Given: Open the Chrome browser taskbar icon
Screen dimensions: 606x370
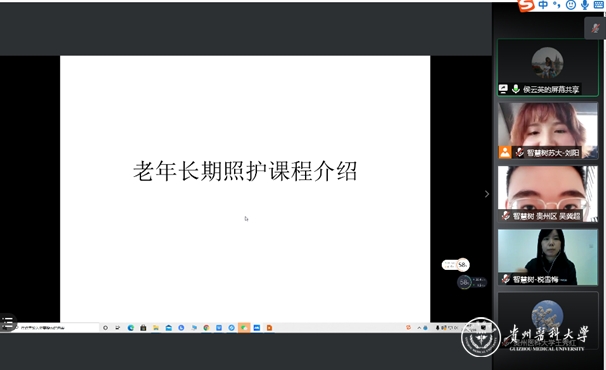Looking at the screenshot, I should pos(206,328).
